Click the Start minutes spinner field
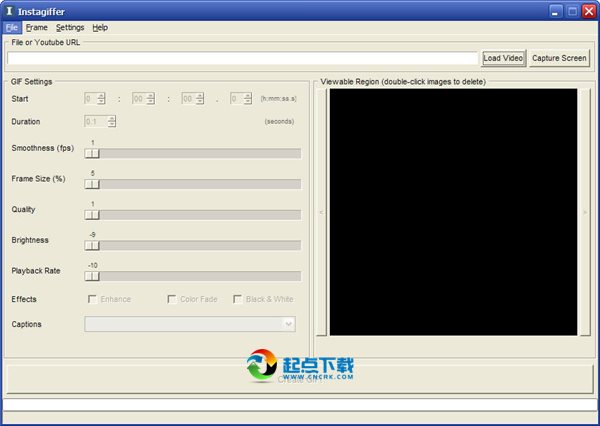The width and height of the screenshot is (600, 426). 143,99
